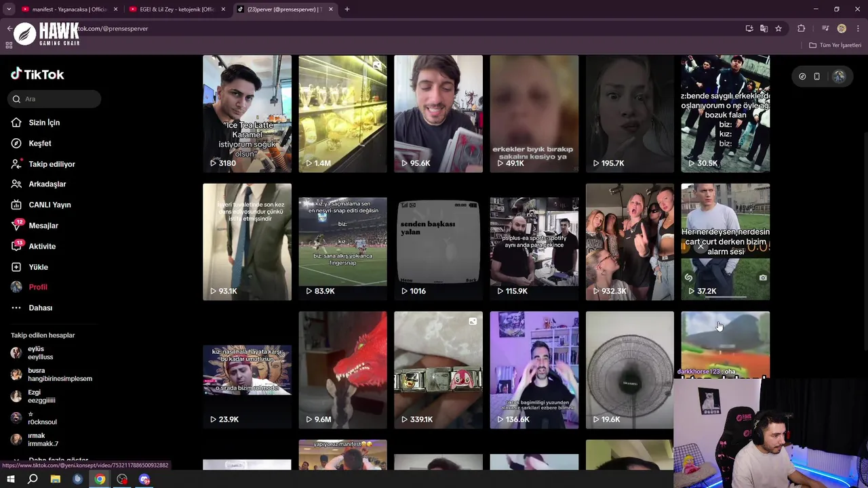Open Arkadaşlar section
Screen dimensions: 868x488
[39, 184]
